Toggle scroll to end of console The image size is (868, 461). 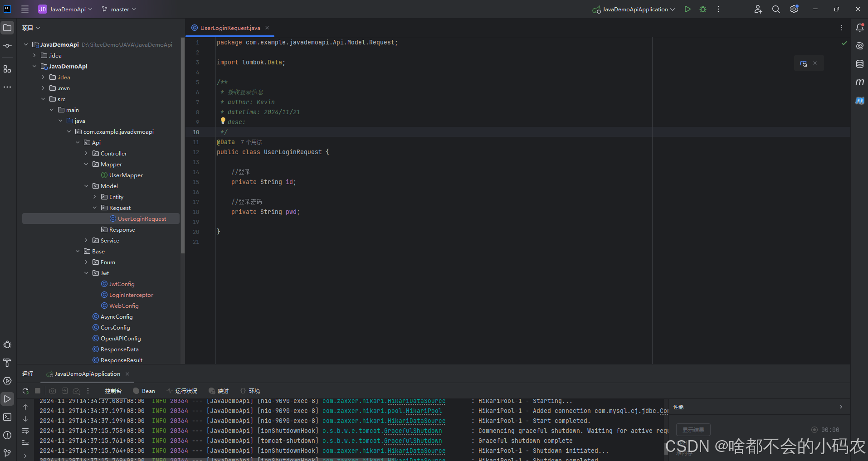(x=25, y=442)
